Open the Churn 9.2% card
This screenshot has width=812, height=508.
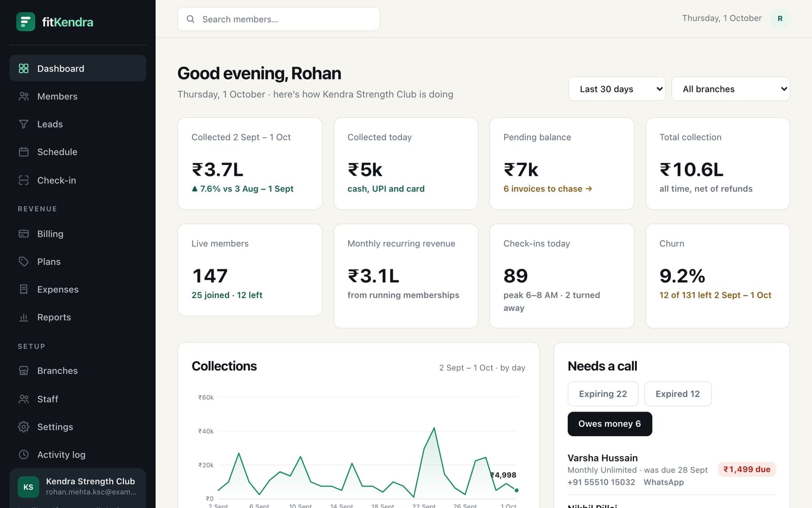pos(718,276)
